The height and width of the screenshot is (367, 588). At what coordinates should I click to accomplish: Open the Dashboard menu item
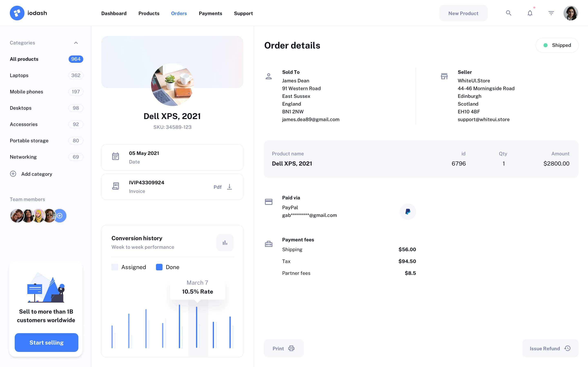114,13
